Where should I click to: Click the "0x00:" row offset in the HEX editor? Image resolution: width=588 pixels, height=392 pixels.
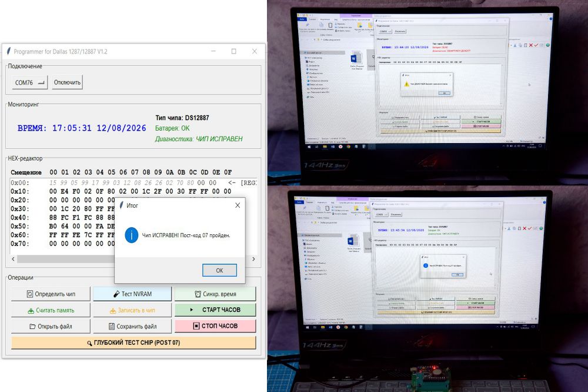(19, 183)
